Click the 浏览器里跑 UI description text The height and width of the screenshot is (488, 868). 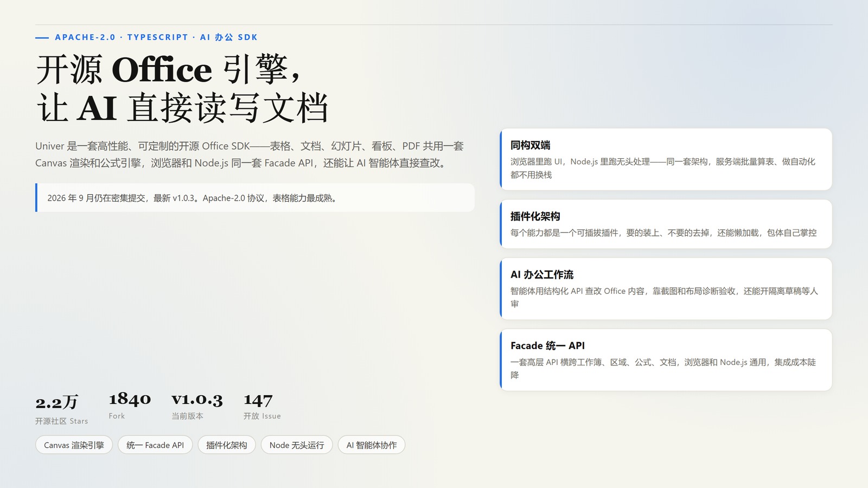[x=663, y=168]
